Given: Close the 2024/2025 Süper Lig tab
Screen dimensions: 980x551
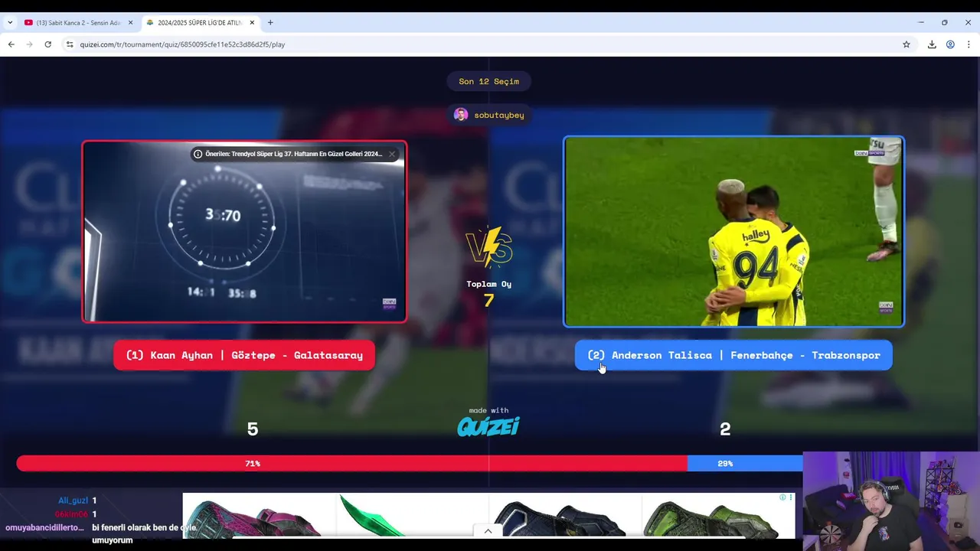Looking at the screenshot, I should coord(252,23).
